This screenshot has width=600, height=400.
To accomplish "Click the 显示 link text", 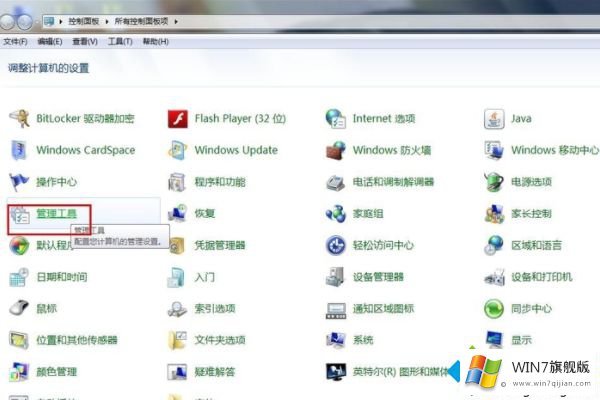I will pos(521,340).
